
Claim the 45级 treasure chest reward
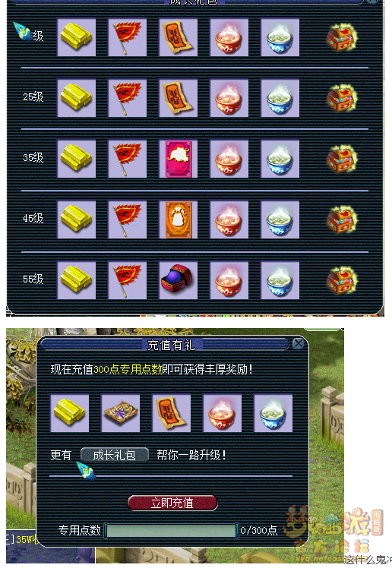342,220
